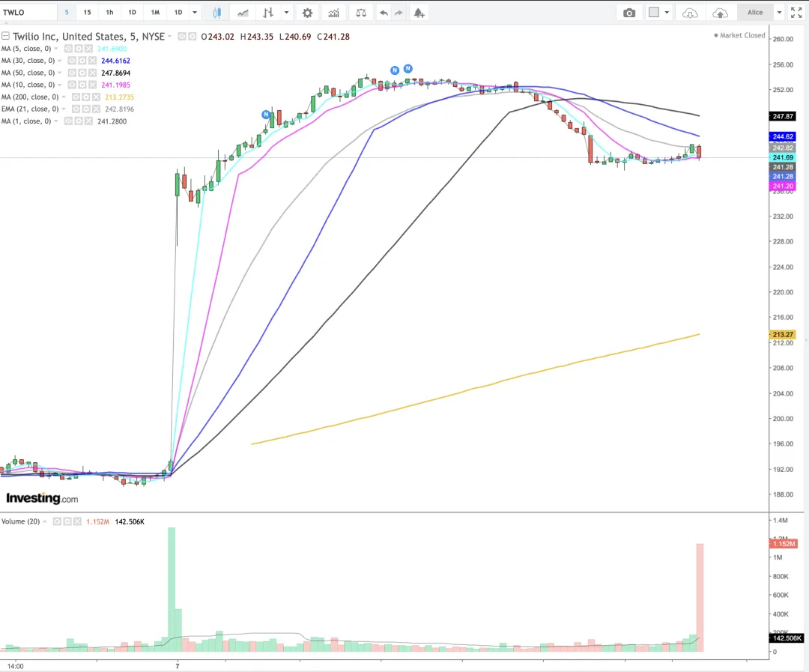This screenshot has height=672, width=809.
Task: Hide MA (50, close, 0) line
Action: [x=72, y=73]
